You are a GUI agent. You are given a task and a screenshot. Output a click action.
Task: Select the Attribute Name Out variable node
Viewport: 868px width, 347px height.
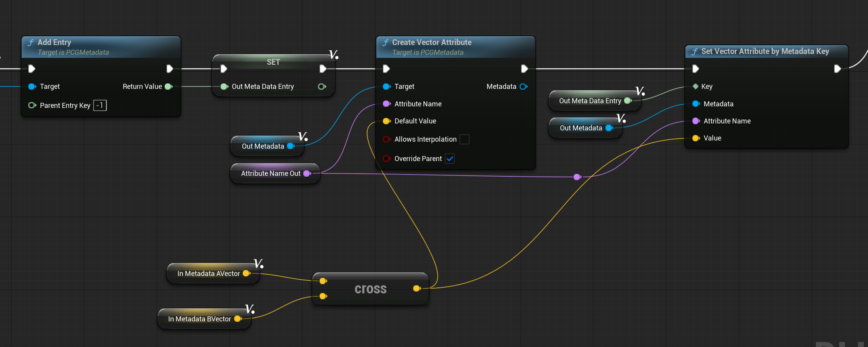[270, 173]
